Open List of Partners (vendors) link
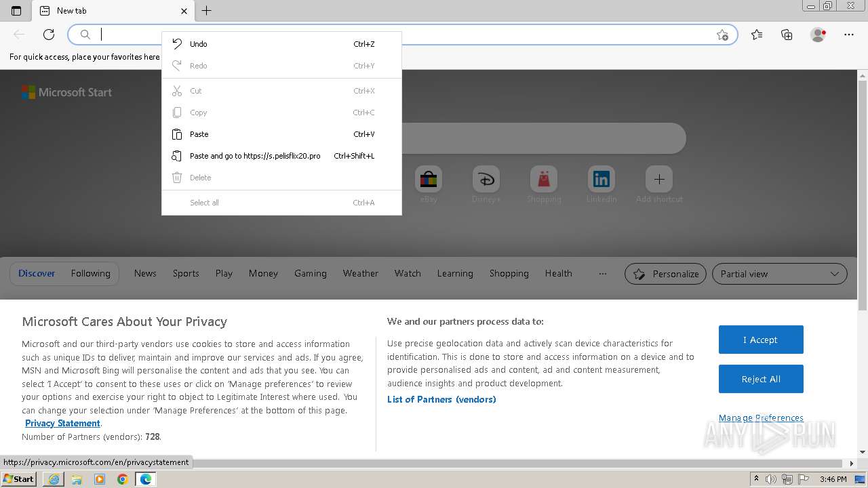Viewport: 868px width, 488px height. click(441, 399)
